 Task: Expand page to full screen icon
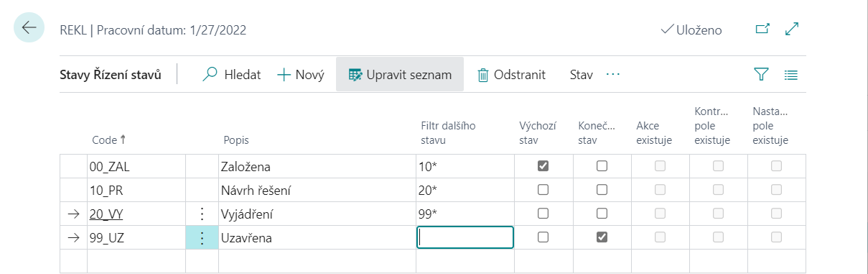point(793,29)
